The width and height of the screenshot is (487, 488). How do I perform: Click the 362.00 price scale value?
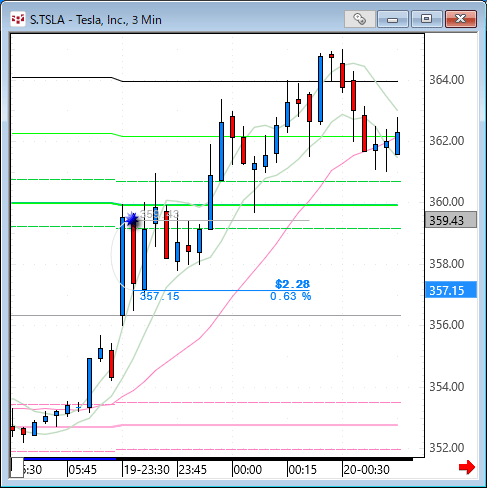[x=446, y=141]
